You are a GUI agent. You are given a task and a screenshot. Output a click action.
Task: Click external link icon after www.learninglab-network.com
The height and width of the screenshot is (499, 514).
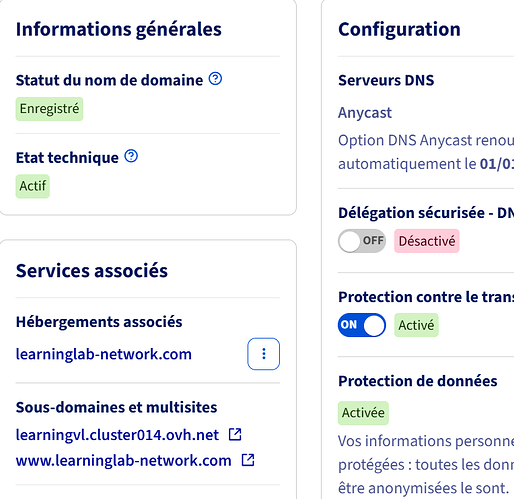(248, 460)
